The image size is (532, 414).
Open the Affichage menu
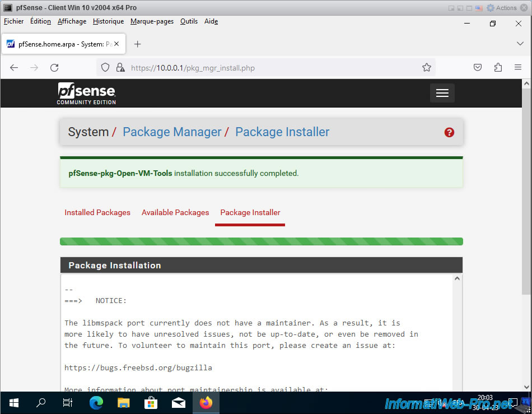(x=72, y=21)
